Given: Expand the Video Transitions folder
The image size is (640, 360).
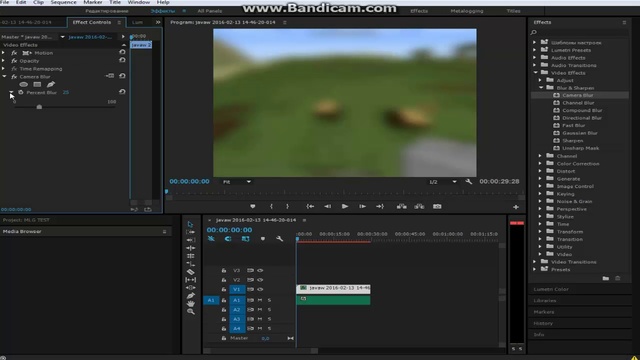Looking at the screenshot, I should [535, 262].
